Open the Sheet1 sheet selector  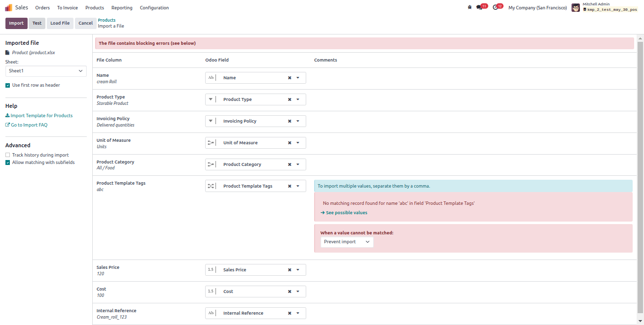[46, 71]
